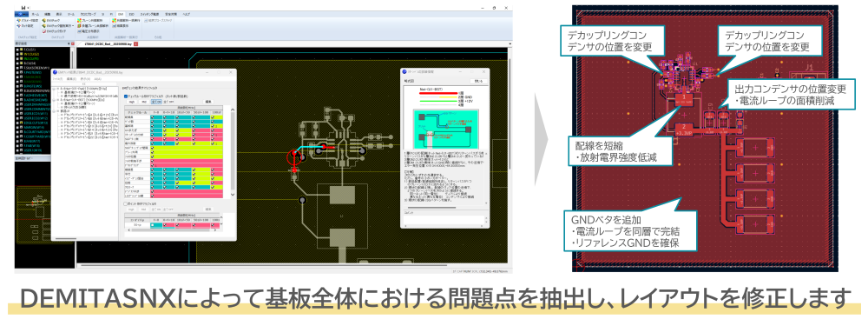Viewport: 868px width, 326px height.
Task: Click the multilayer plane resonance analysis icon
Action: pyautogui.click(x=78, y=26)
